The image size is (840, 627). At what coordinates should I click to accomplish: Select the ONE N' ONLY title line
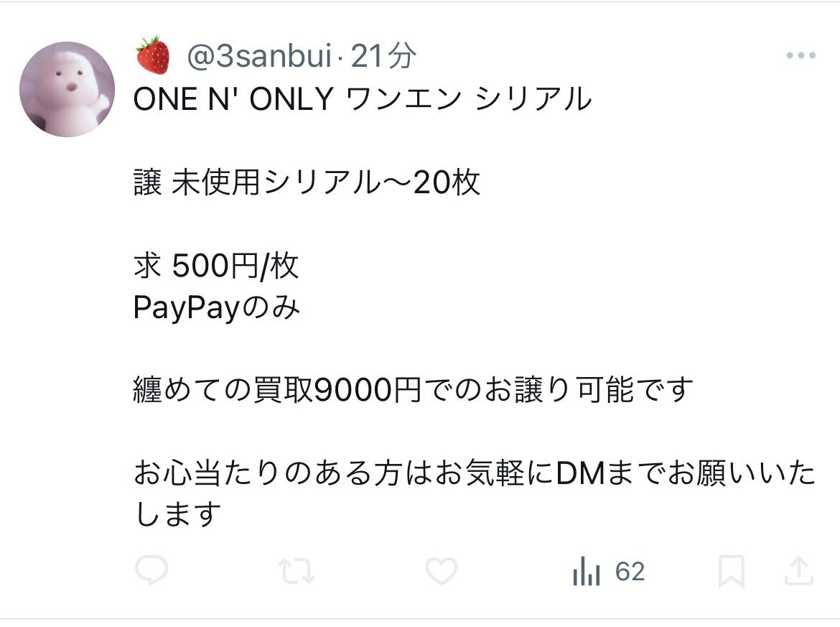coord(363,100)
